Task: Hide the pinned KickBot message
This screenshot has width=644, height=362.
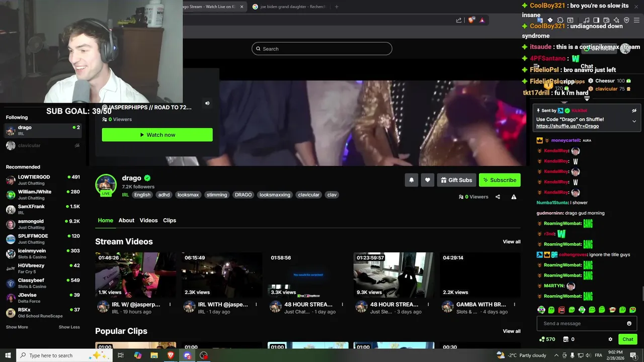Action: coord(634,111)
